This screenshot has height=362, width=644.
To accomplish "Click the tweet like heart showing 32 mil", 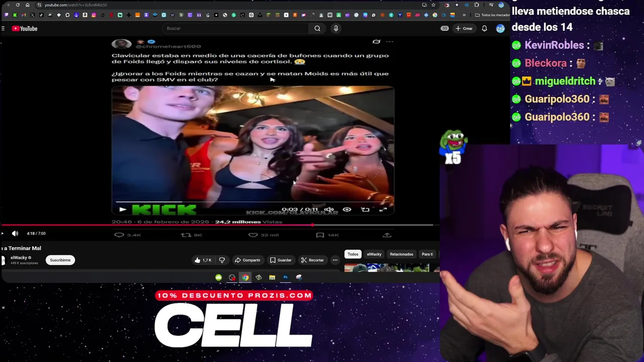I will point(253,235).
